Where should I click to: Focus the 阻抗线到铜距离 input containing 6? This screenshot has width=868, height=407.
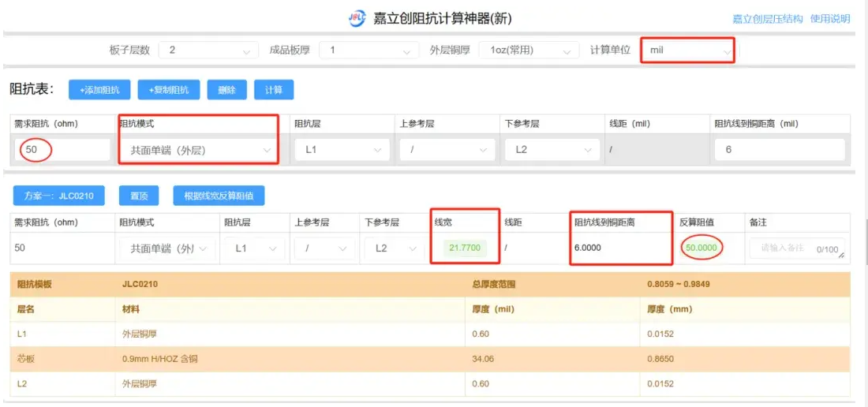coord(780,150)
